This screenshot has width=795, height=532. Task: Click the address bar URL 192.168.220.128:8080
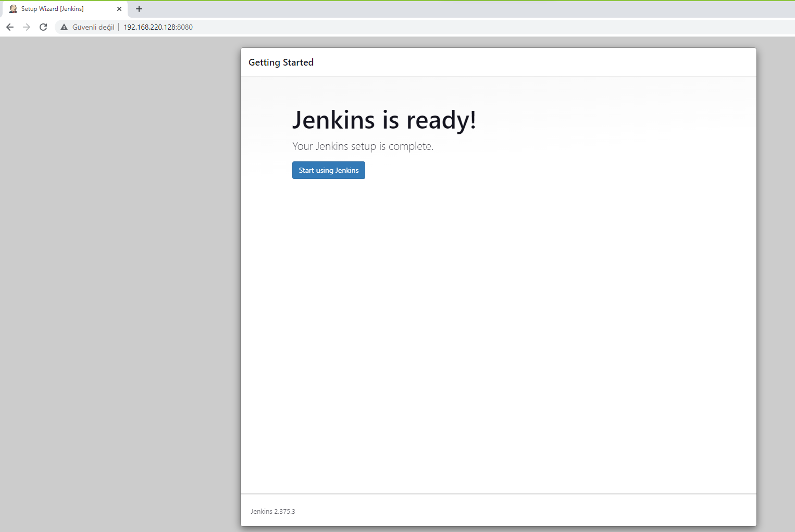coord(158,27)
